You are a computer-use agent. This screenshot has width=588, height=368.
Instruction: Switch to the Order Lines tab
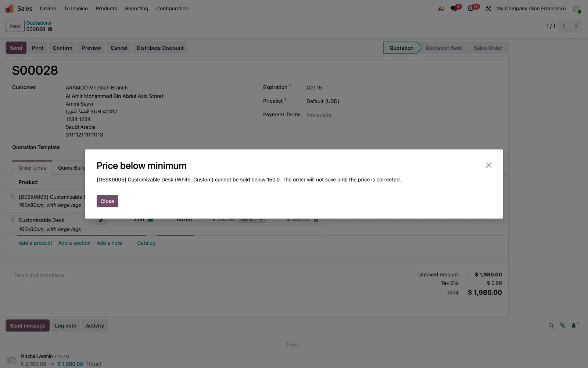[x=32, y=168]
